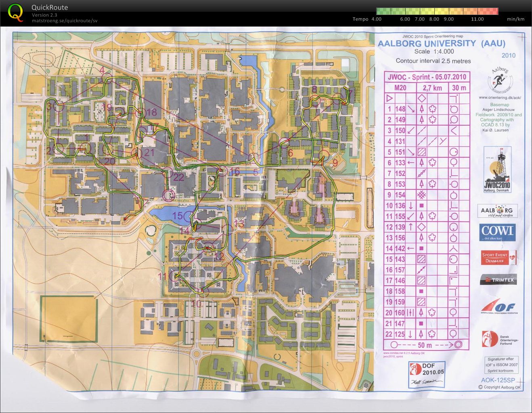Click control circle 15 near the pond
Image resolution: width=532 pixels, height=413 pixels.
coord(188,217)
